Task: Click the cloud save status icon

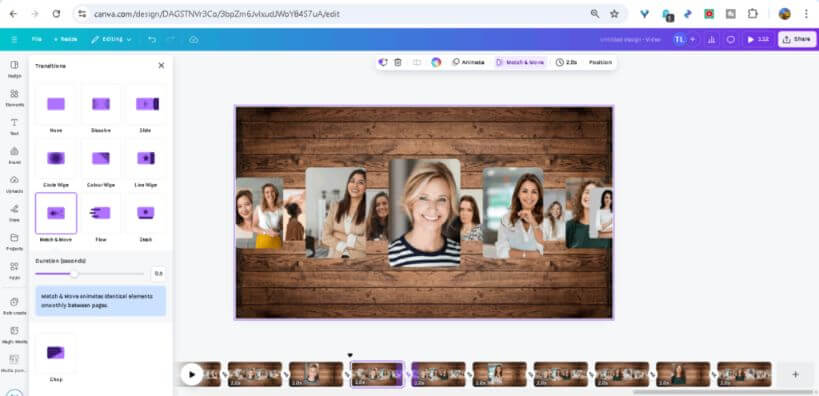Action: (194, 39)
